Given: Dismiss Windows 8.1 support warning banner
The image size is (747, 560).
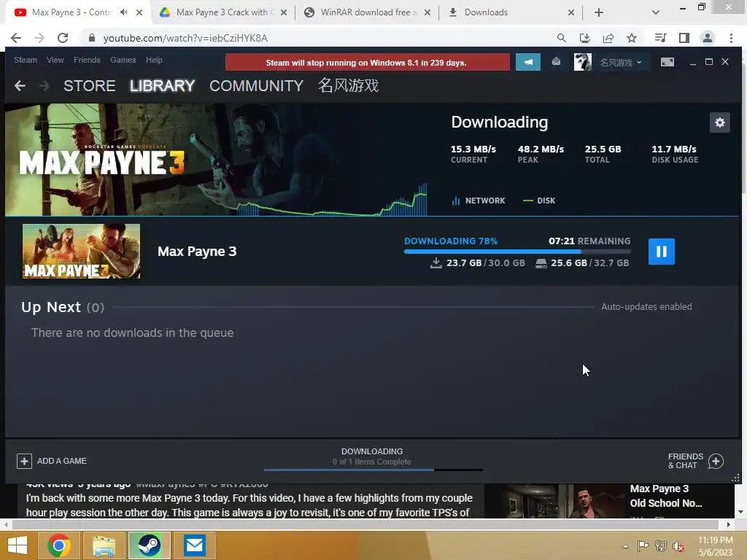Looking at the screenshot, I should (368, 63).
